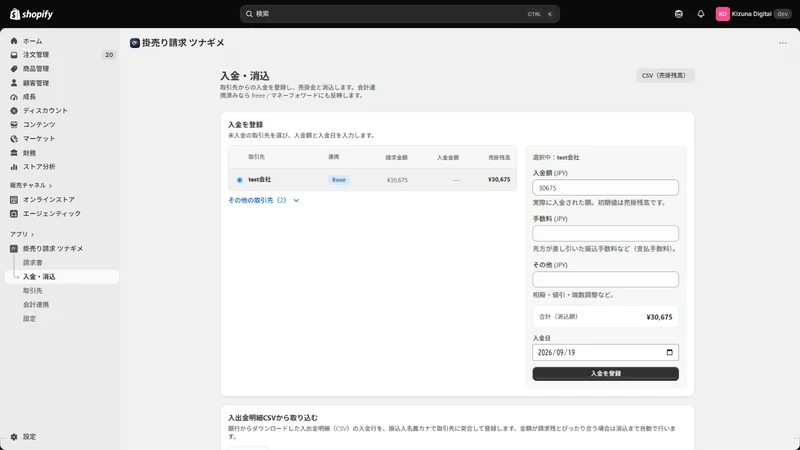Click the Shopify logo

click(x=31, y=14)
